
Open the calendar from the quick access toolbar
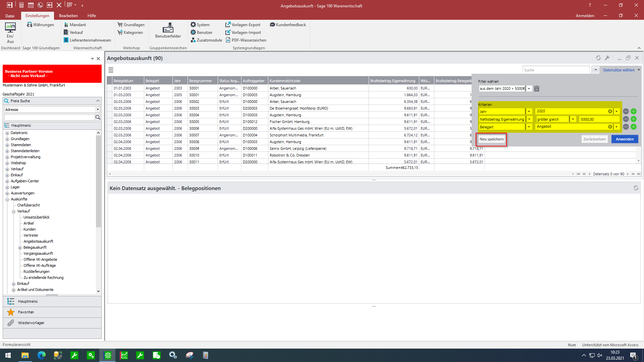[31, 5]
